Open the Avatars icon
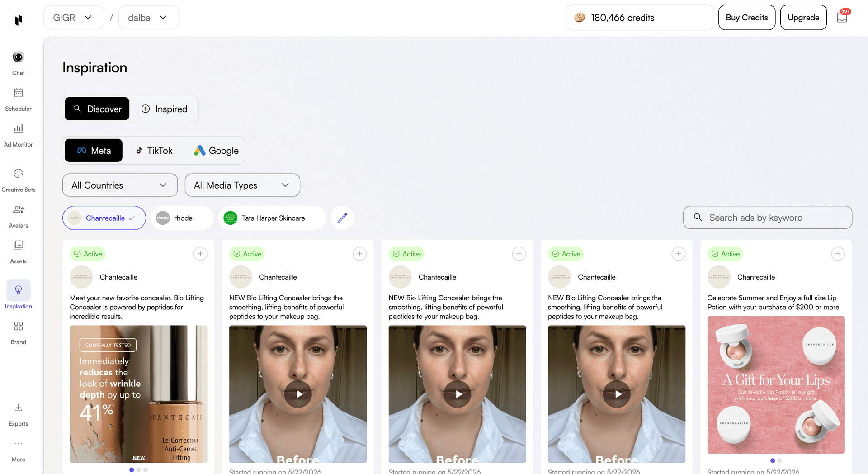 [x=18, y=209]
